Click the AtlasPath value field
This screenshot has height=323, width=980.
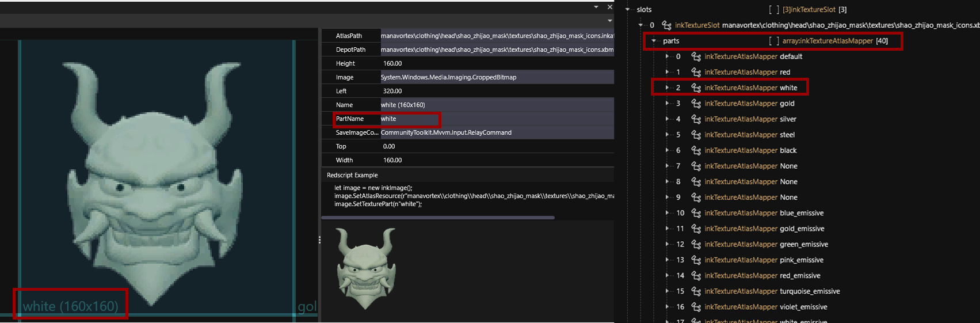coord(496,36)
